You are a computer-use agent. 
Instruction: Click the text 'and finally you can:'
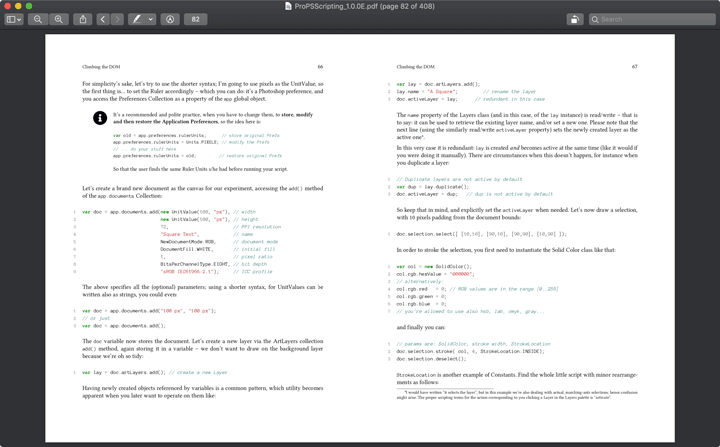(x=421, y=328)
